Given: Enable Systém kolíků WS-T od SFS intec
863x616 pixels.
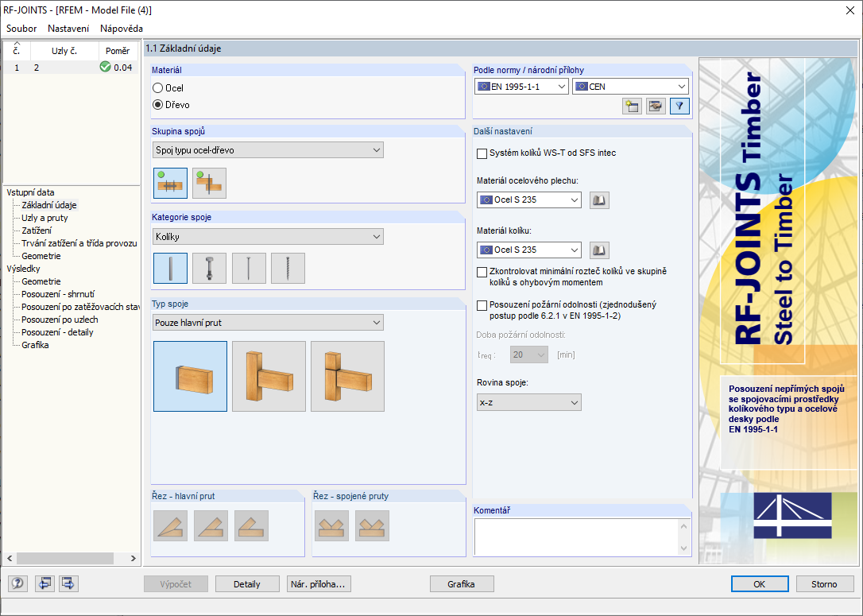Looking at the screenshot, I should tap(482, 153).
